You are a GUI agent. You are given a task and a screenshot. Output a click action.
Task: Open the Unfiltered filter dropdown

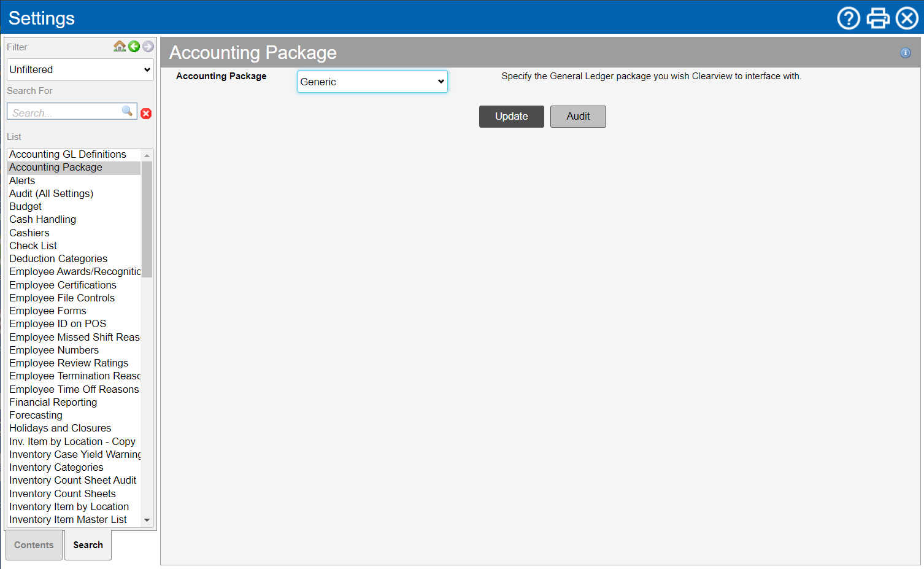click(x=80, y=70)
